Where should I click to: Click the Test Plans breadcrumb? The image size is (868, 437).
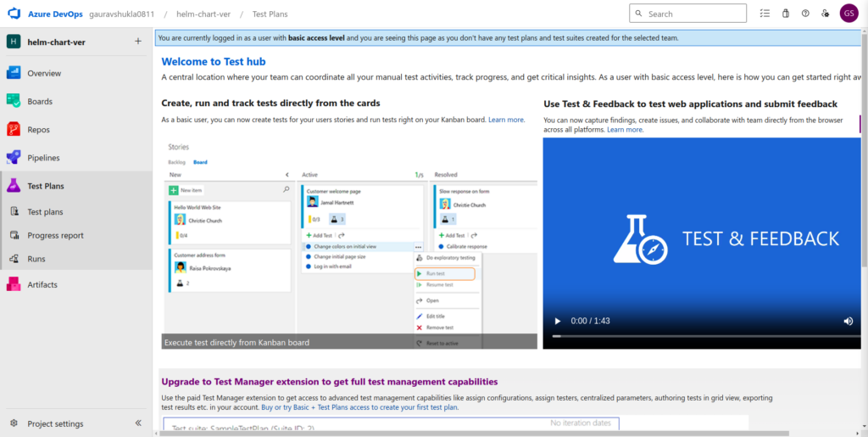(x=270, y=14)
